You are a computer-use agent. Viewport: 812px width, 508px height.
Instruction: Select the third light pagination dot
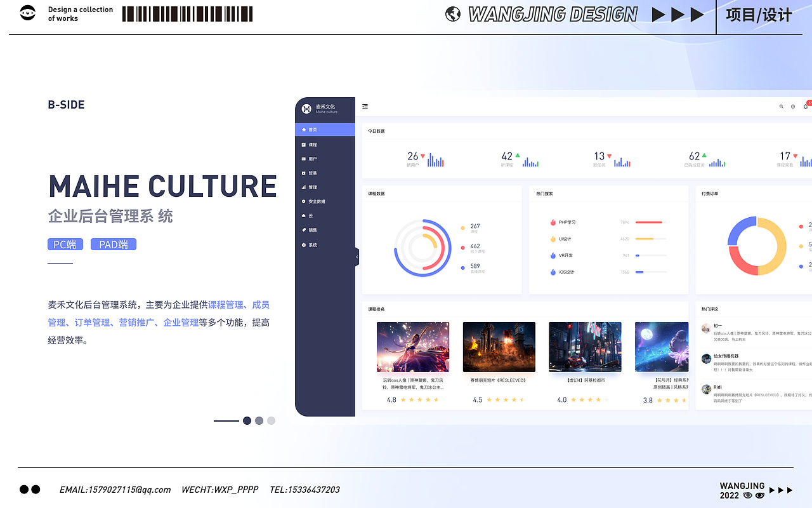click(271, 420)
